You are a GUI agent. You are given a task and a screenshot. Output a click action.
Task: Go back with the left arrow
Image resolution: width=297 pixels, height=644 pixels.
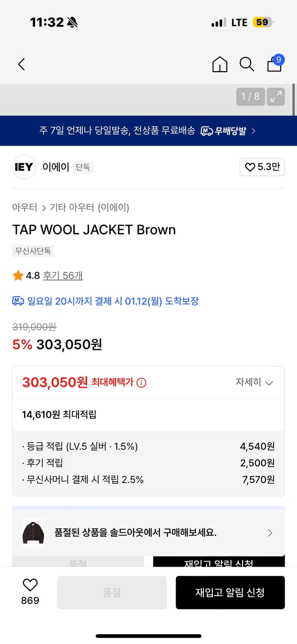(x=21, y=64)
